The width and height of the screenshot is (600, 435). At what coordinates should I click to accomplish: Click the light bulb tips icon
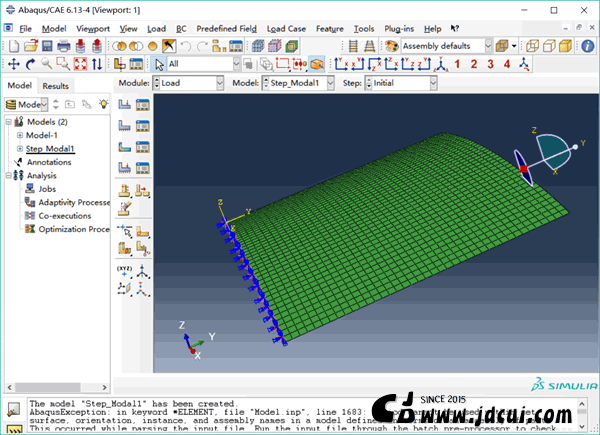pos(103,104)
